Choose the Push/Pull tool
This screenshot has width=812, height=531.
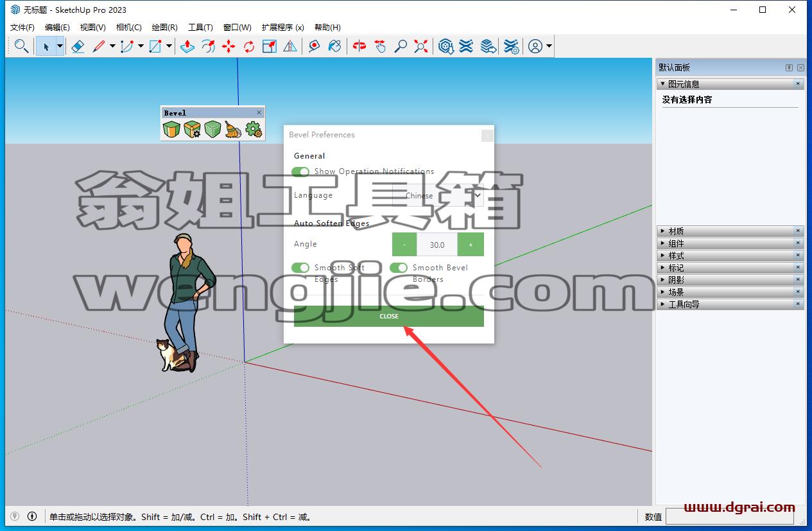[x=187, y=46]
